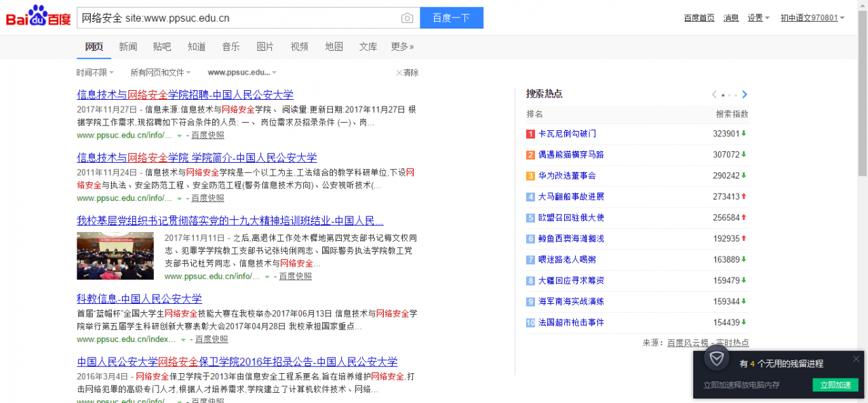The image size is (868, 403).
Task: Open hot search 大疆回应寻求筹资
Action: point(571,280)
